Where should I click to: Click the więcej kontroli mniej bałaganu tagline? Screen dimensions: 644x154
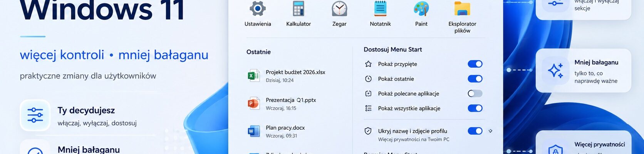pyautogui.click(x=114, y=55)
